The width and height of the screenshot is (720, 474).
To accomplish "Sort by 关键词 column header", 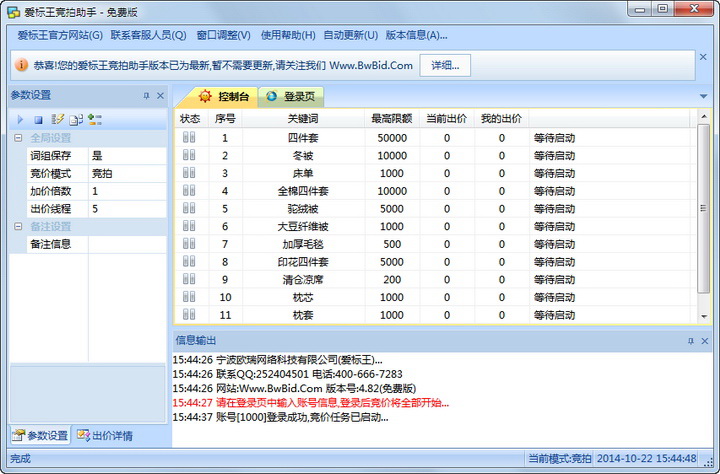I will click(303, 119).
